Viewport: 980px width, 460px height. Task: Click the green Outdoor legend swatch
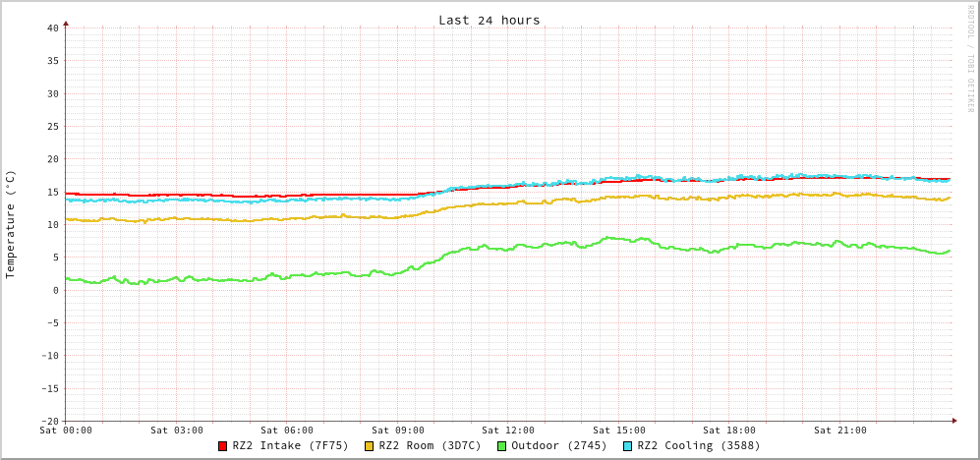[x=501, y=446]
